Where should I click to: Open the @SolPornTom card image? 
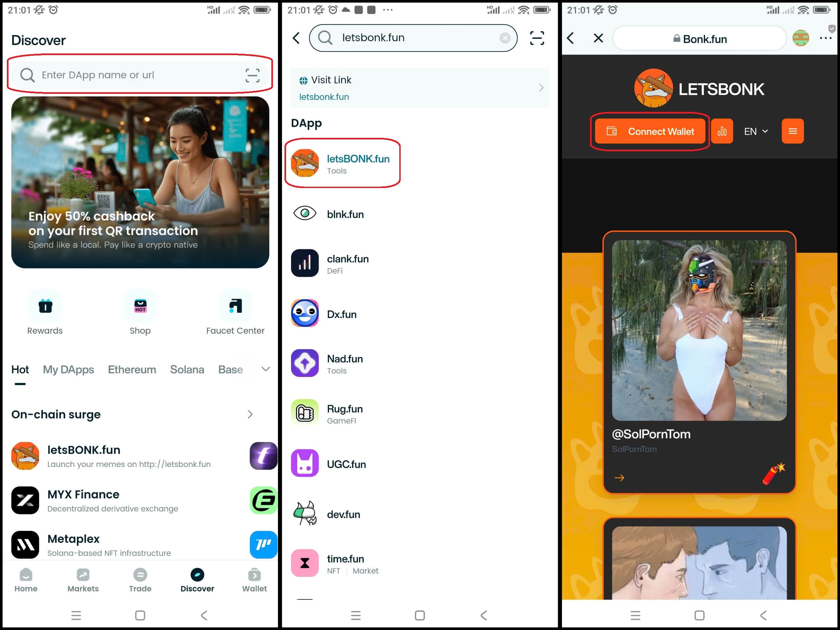pos(699,330)
